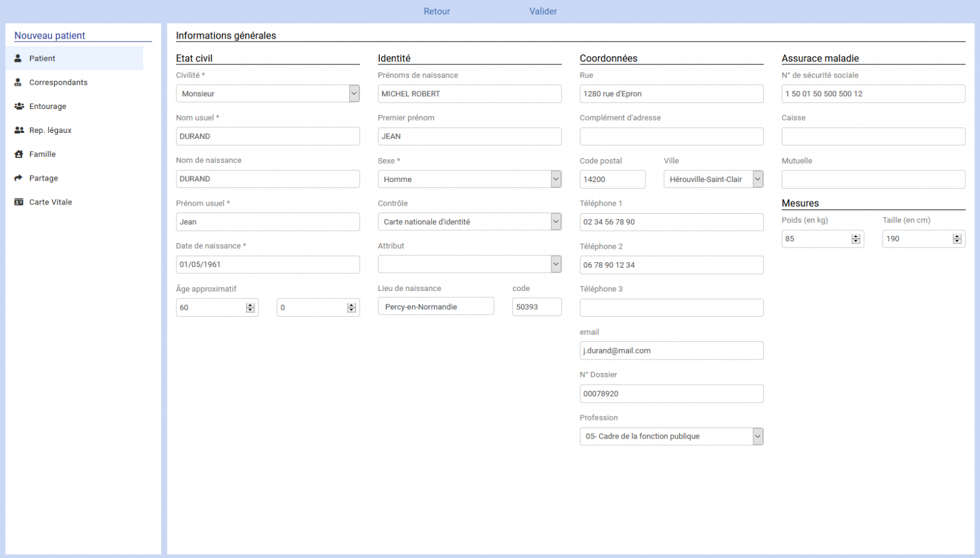Click the Lieu de naissance field

[x=436, y=306]
